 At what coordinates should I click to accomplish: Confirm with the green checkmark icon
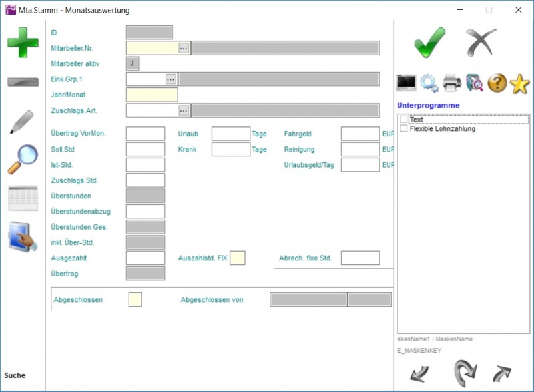[430, 43]
